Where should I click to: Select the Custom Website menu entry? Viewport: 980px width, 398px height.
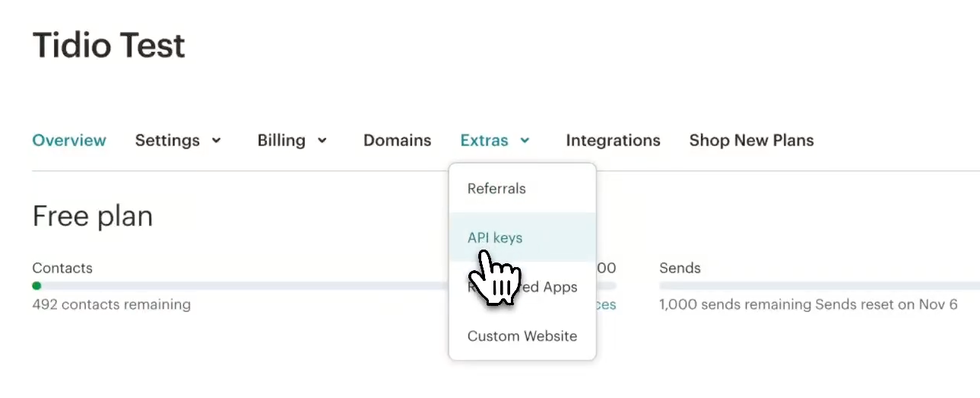click(522, 336)
